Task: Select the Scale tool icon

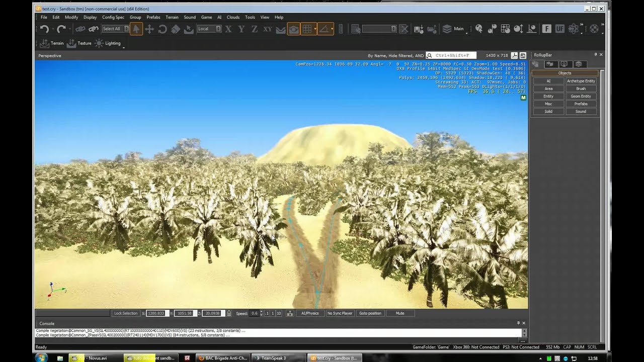Action: tap(176, 29)
